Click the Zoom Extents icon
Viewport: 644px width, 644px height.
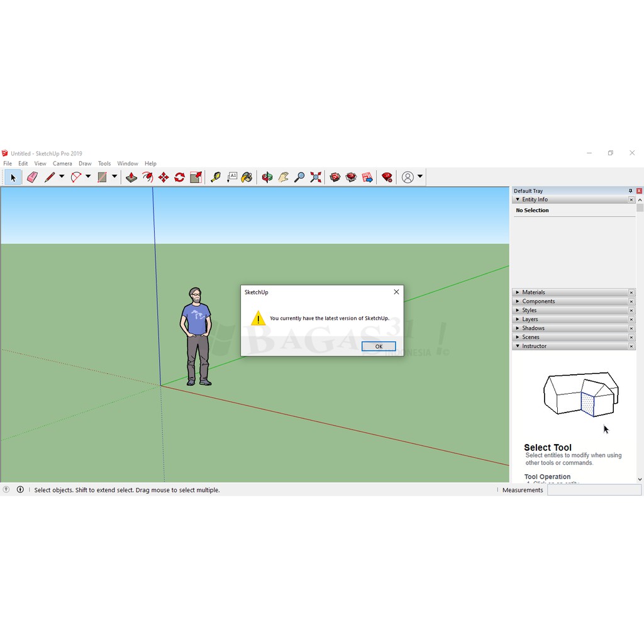click(x=316, y=177)
